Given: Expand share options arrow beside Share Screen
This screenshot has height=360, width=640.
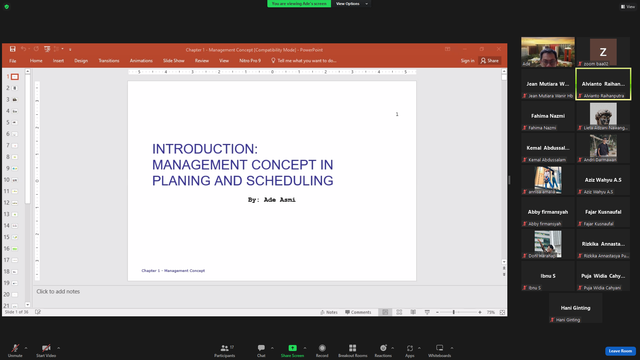Looking at the screenshot, I should coord(305,348).
